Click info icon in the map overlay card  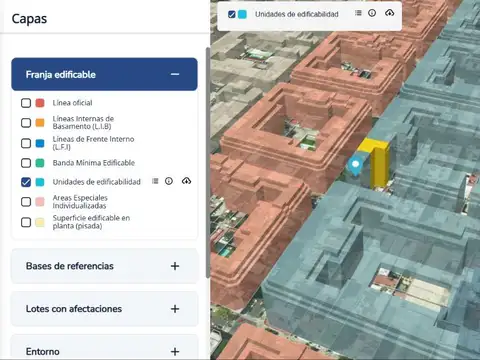click(x=372, y=13)
